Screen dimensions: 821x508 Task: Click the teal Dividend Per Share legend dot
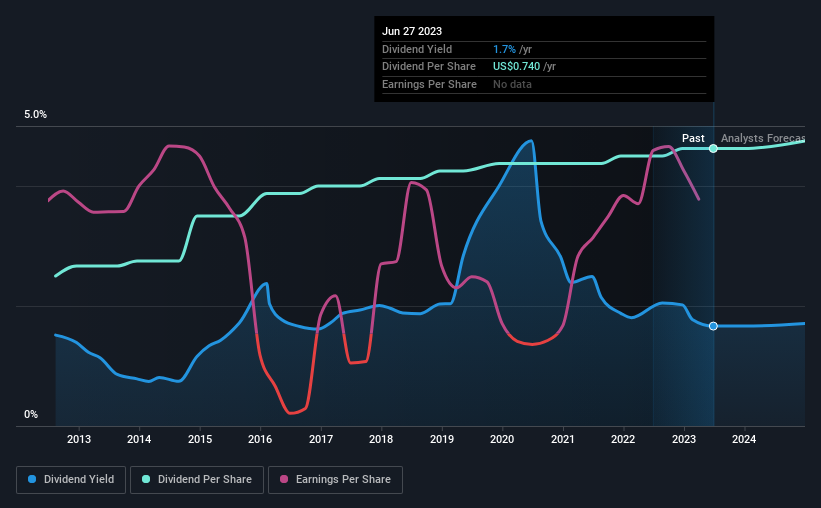(146, 479)
